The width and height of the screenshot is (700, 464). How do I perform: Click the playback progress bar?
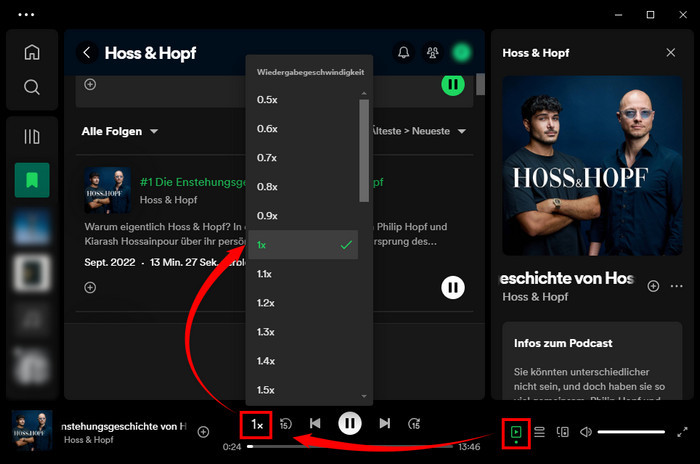pyautogui.click(x=350, y=446)
